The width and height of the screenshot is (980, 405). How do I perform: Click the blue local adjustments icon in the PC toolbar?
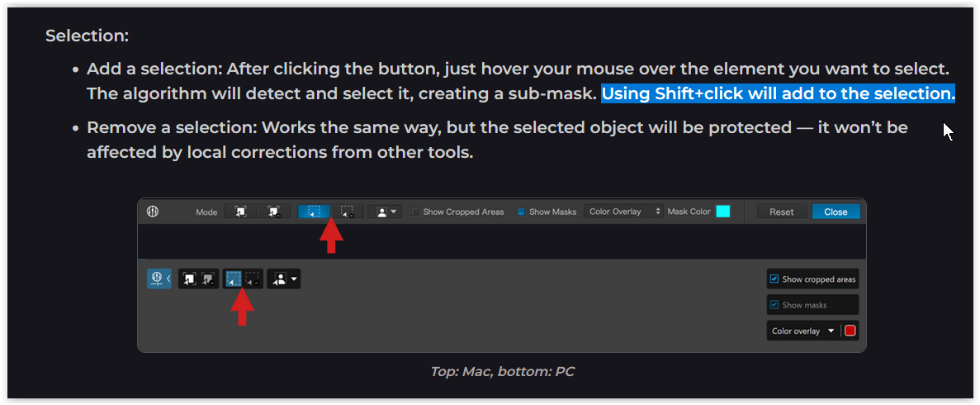pyautogui.click(x=155, y=279)
